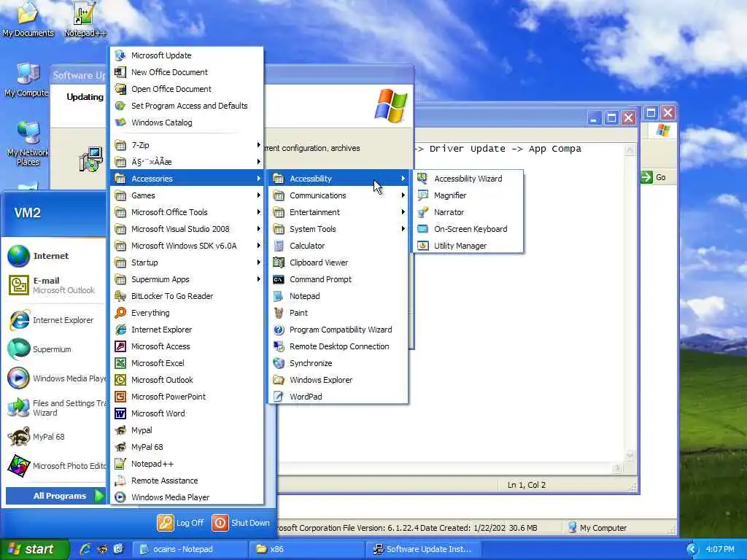The height and width of the screenshot is (560, 747).
Task: Click the Clipboard Viewer icon
Action: (x=279, y=262)
